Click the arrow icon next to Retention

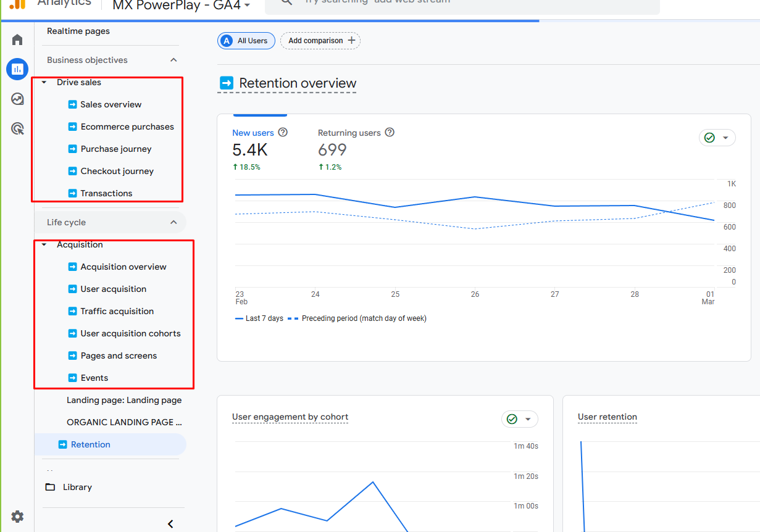[x=62, y=444]
